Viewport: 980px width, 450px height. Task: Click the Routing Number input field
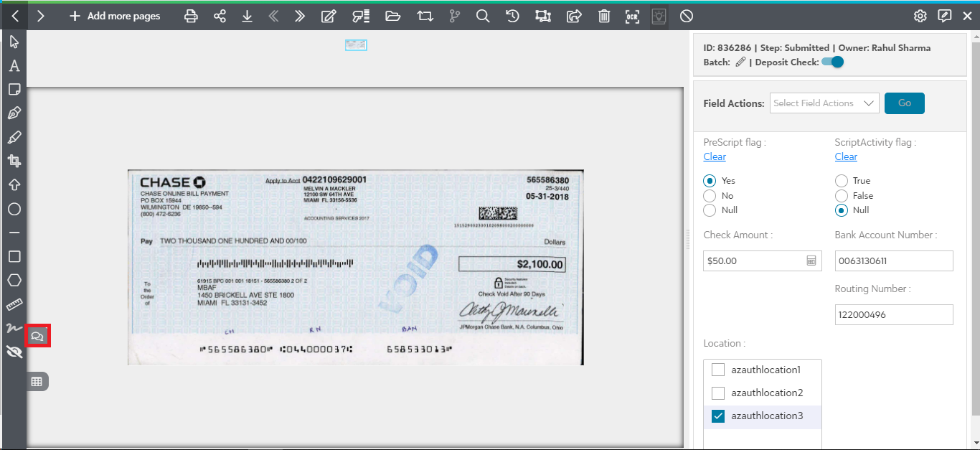pyautogui.click(x=894, y=314)
